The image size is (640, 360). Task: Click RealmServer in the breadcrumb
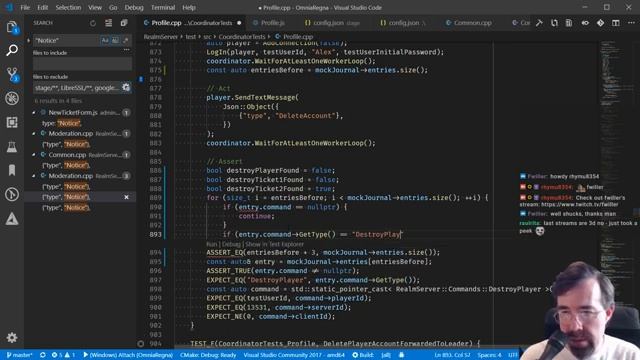pyautogui.click(x=160, y=37)
